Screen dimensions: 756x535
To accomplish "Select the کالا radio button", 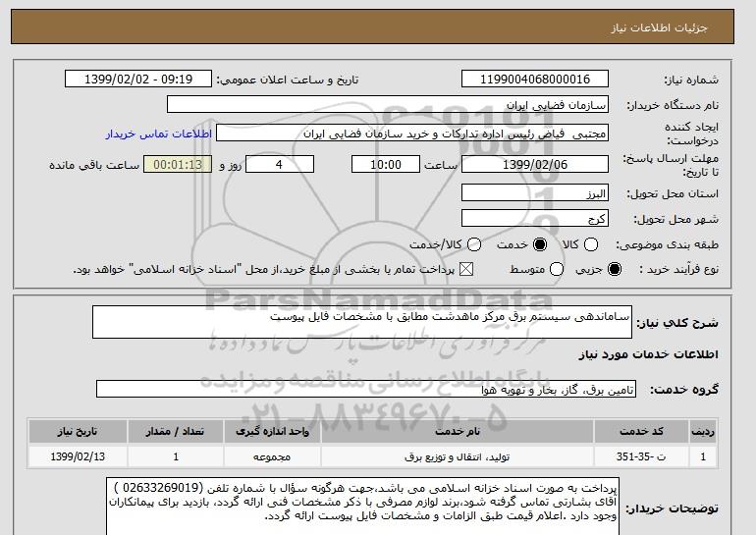I will (591, 244).
